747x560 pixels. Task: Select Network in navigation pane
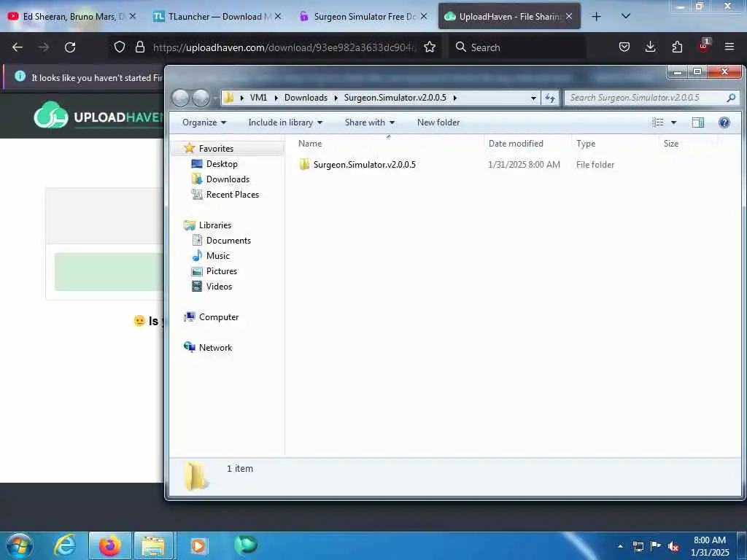click(x=215, y=348)
